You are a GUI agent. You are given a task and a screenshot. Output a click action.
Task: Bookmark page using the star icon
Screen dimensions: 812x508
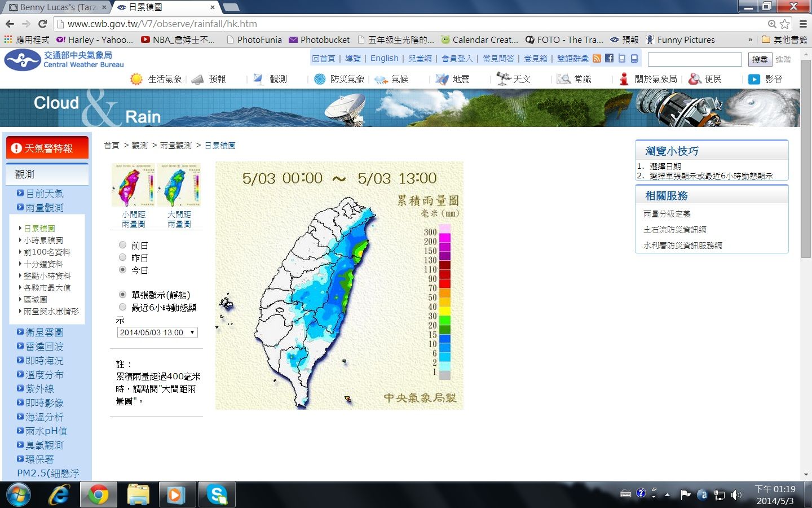pos(784,24)
